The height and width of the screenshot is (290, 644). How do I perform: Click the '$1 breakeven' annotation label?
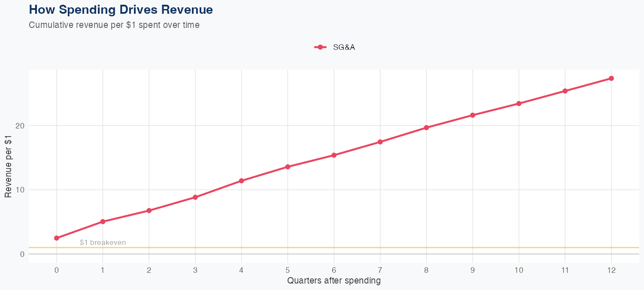103,242
